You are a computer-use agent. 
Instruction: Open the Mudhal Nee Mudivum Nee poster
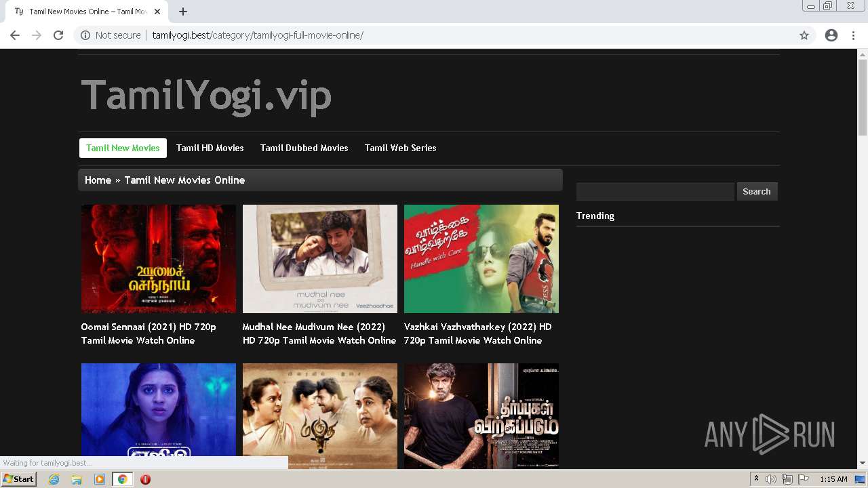pyautogui.click(x=320, y=259)
